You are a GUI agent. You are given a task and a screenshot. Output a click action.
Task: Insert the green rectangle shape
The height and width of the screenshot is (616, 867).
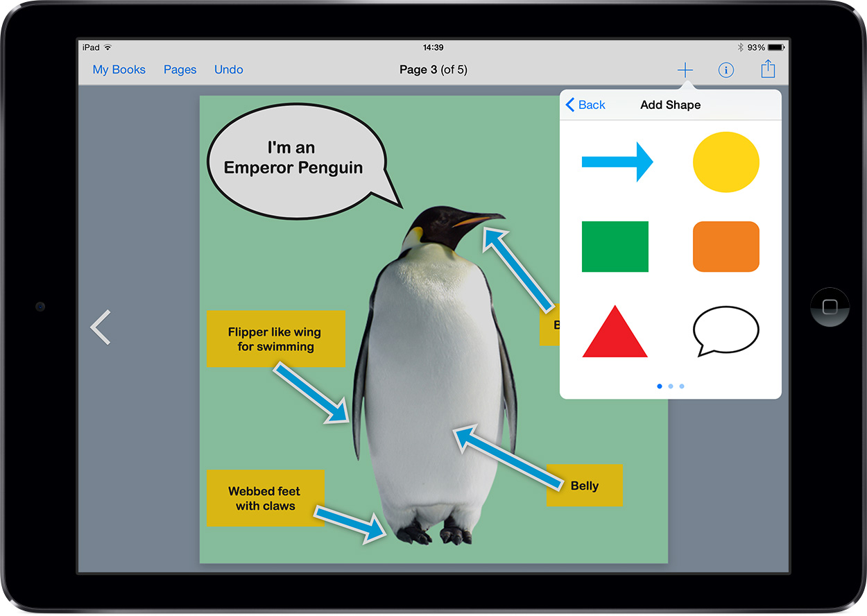click(x=615, y=247)
